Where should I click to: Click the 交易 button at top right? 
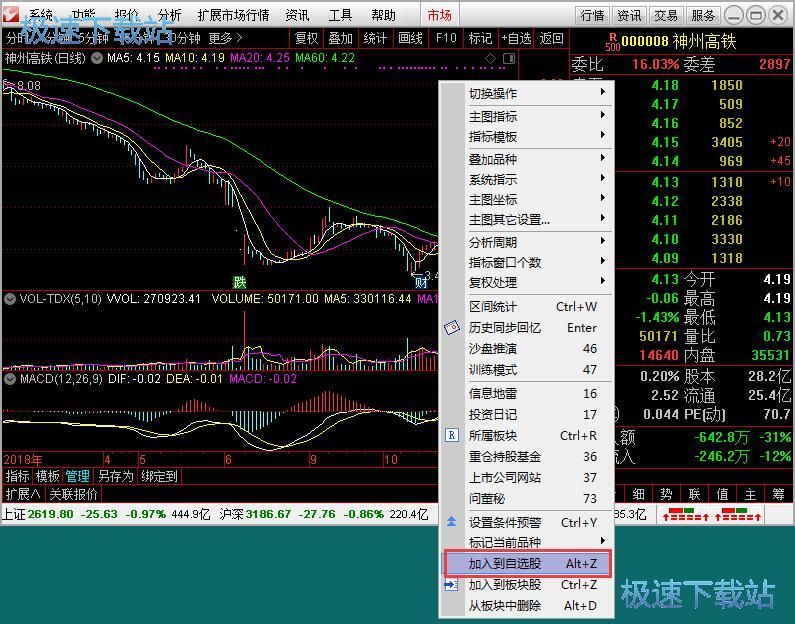[666, 15]
